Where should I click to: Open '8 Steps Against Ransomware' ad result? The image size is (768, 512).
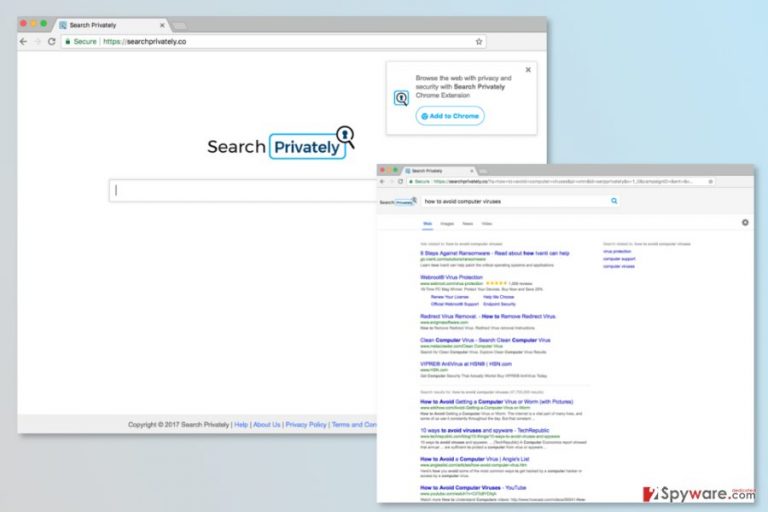495,253
